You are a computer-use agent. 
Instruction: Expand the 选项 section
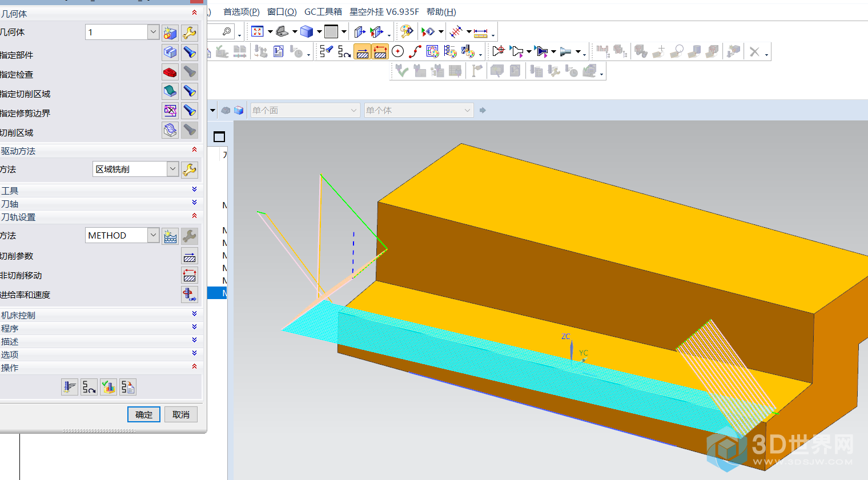[x=194, y=353]
